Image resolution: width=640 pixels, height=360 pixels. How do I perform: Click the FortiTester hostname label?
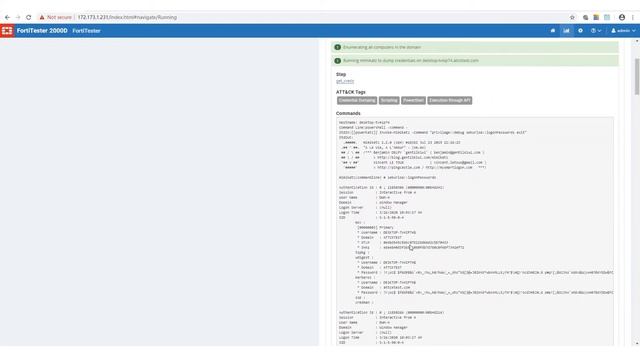87,31
